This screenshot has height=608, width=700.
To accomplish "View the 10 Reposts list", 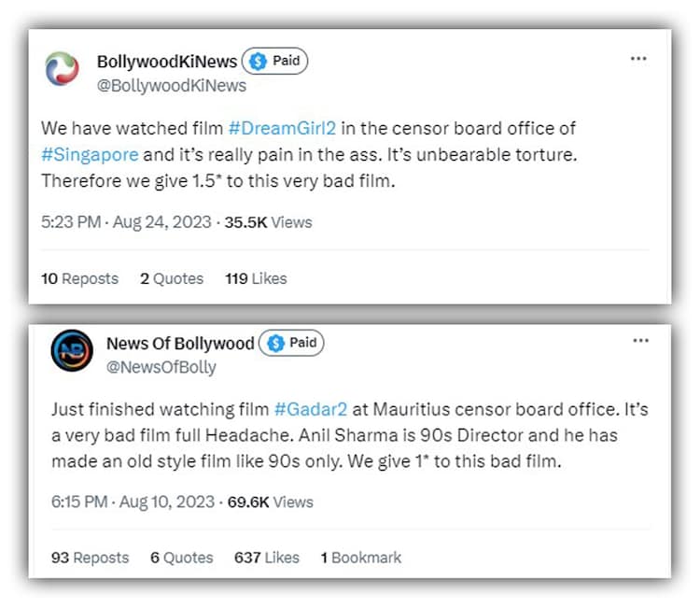I will click(x=80, y=278).
